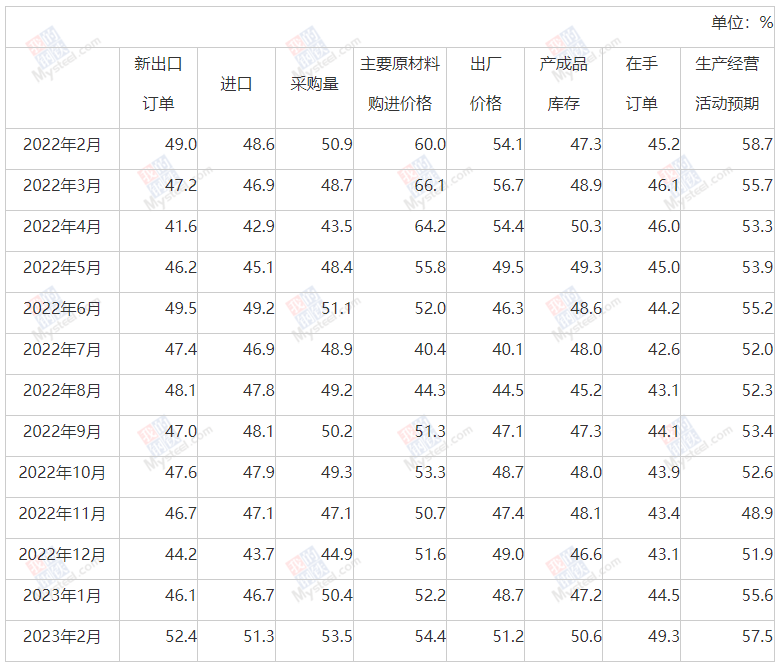This screenshot has height=667, width=784.
Task: Click the 2022年2月 row label
Action: click(x=62, y=145)
